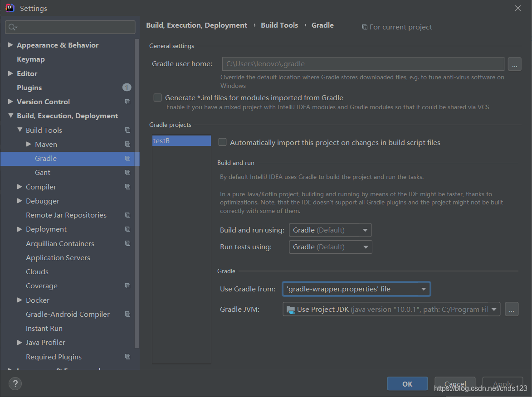This screenshot has height=397, width=532.
Task: Expand the Debugger node arrow
Action: tap(20, 201)
